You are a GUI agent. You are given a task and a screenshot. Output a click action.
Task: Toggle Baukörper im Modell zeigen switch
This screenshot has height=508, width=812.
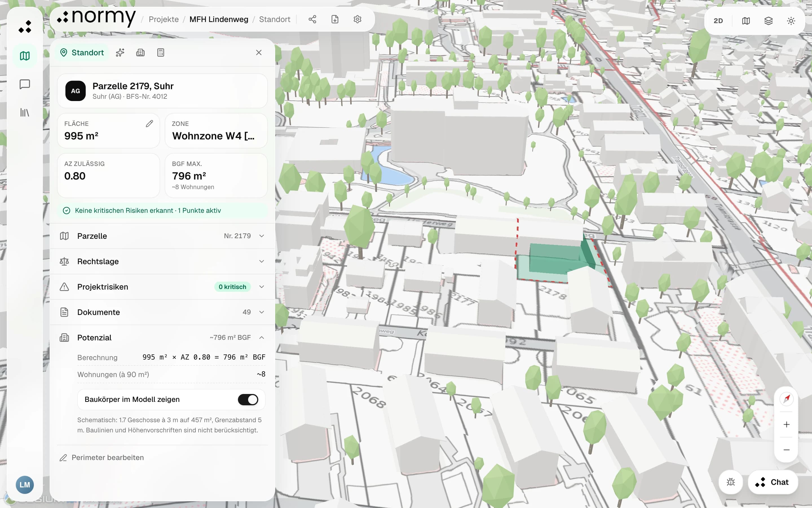tap(248, 399)
